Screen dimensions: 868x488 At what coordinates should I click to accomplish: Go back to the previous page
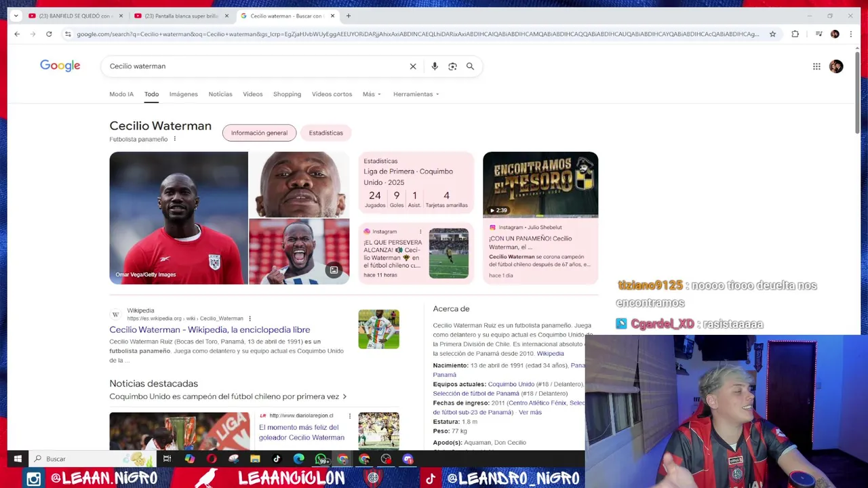pyautogui.click(x=17, y=34)
